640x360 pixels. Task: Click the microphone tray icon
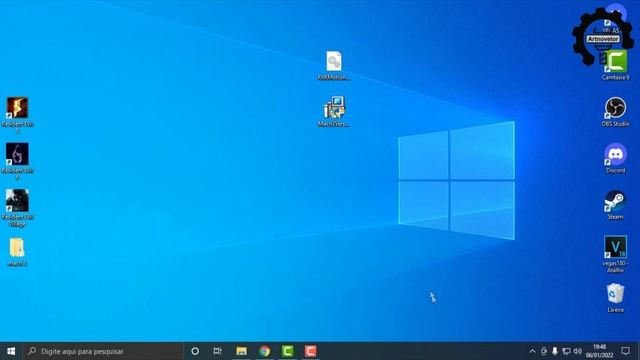555,351
